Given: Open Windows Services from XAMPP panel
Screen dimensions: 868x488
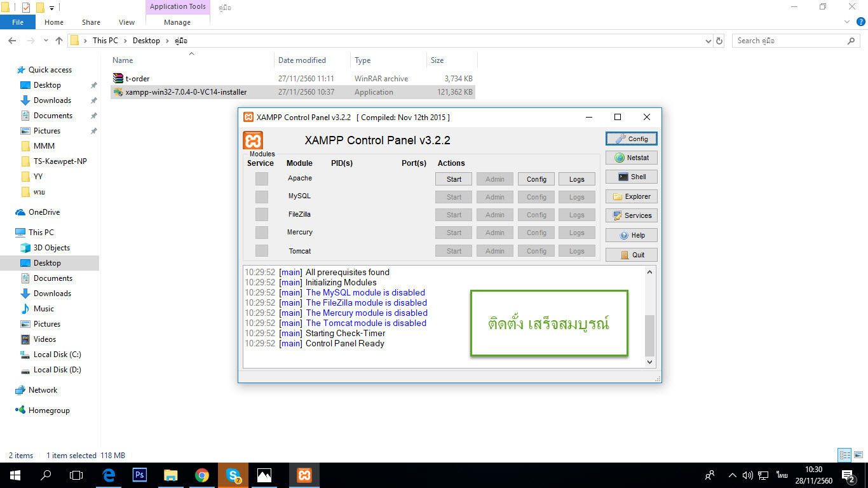Looking at the screenshot, I should pos(632,215).
